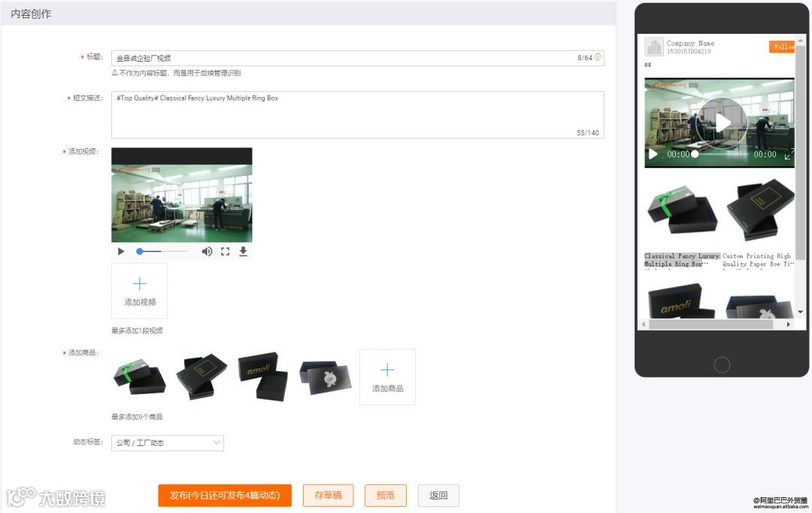Select the amoli box product thumbnail
This screenshot has height=513, width=812.
click(x=263, y=377)
